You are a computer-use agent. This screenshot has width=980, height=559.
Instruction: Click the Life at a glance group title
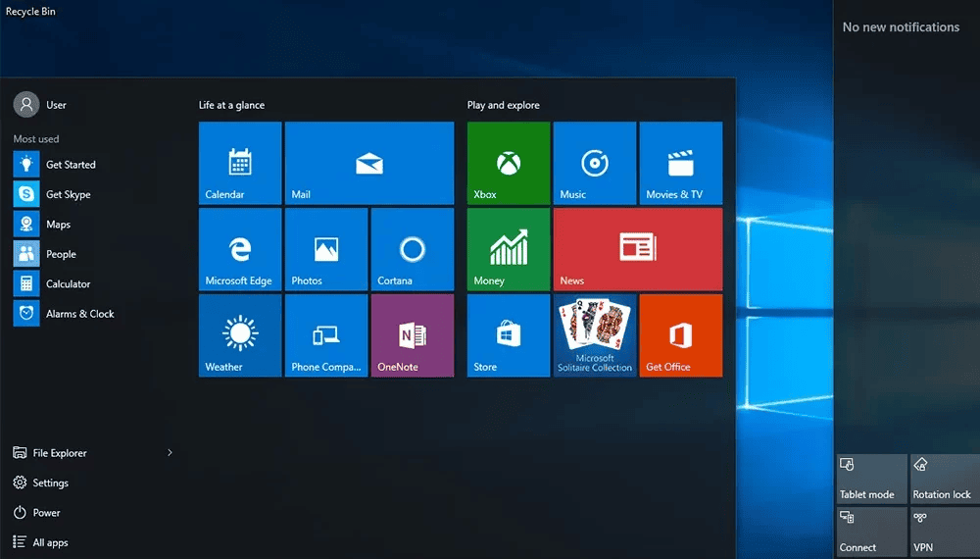coord(232,105)
